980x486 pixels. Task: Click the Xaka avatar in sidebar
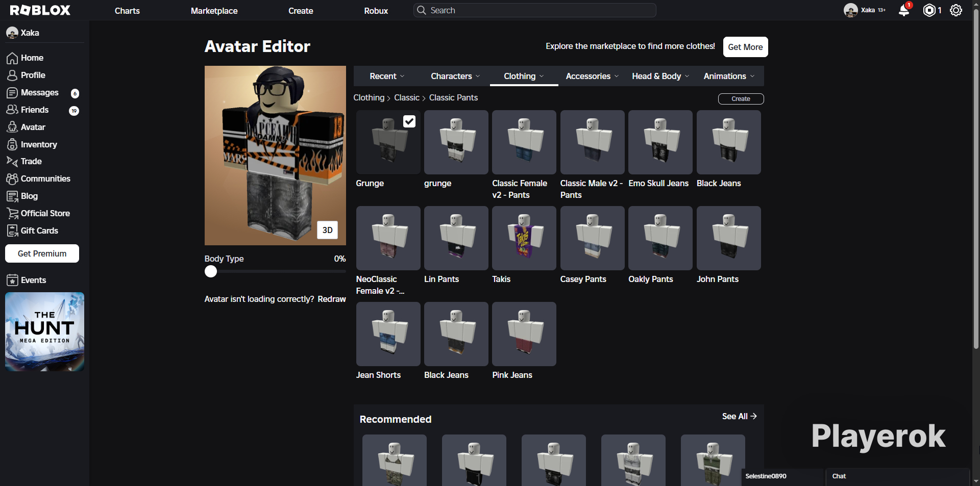(x=12, y=33)
